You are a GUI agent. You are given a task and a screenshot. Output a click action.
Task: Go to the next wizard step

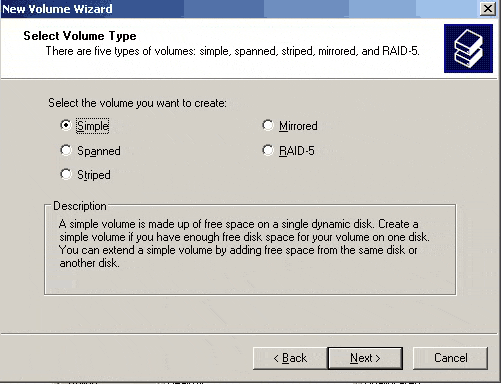click(365, 358)
